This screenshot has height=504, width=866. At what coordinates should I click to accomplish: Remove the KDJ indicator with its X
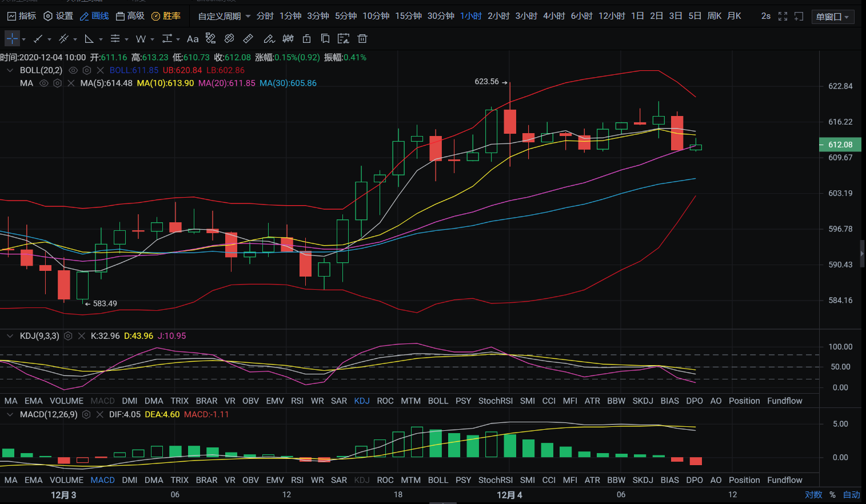82,336
